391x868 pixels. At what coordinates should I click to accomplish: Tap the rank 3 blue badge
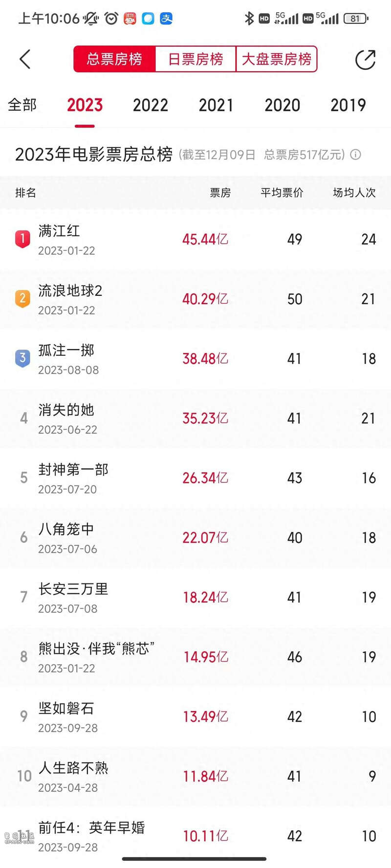point(22,358)
